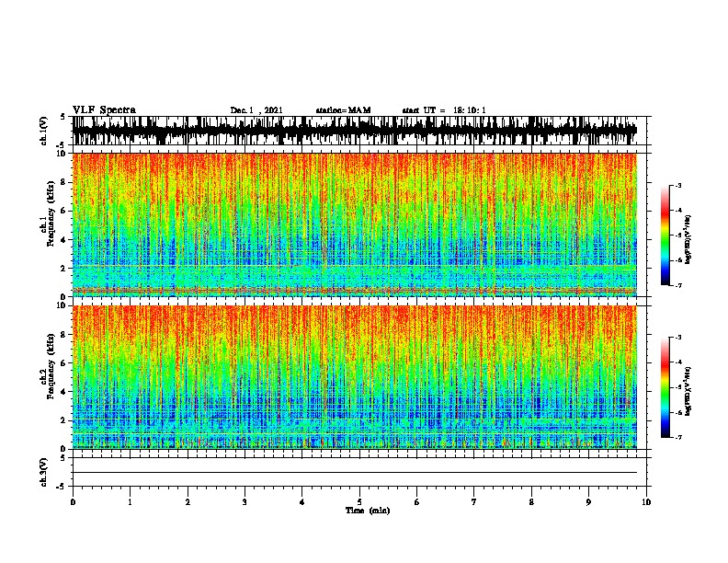Click the log(PSD) unit label beside ch.2 colorbar

pyautogui.click(x=688, y=391)
